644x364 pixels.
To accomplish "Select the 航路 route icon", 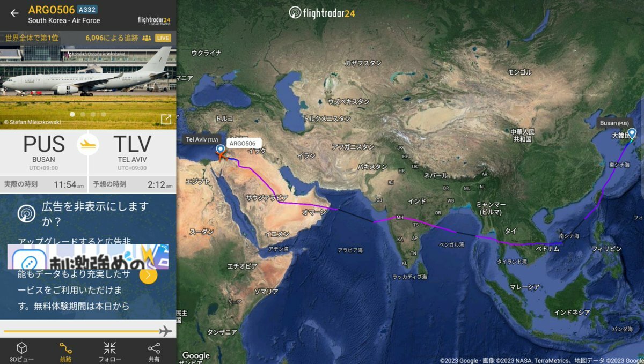I will point(65,348).
